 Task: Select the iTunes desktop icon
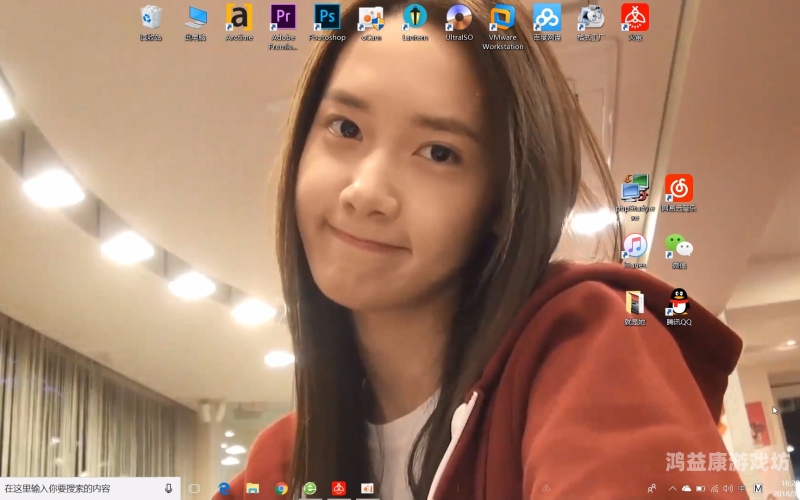(x=635, y=251)
